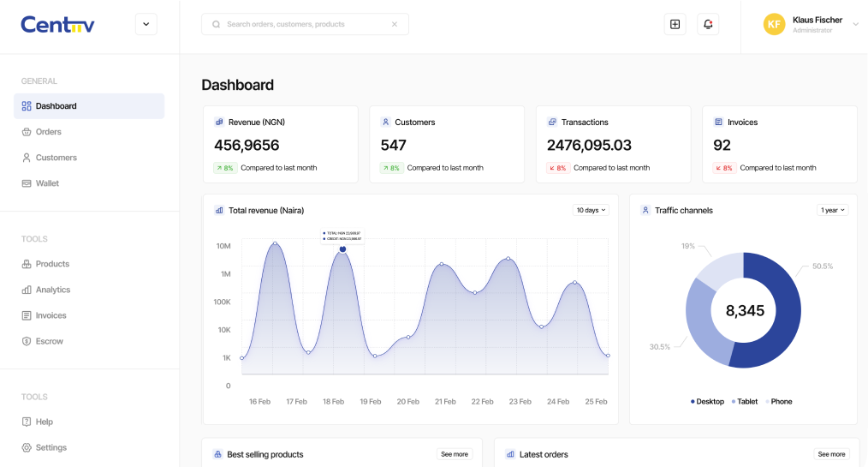The image size is (868, 467).
Task: Click See more for Latest orders
Action: tap(830, 454)
